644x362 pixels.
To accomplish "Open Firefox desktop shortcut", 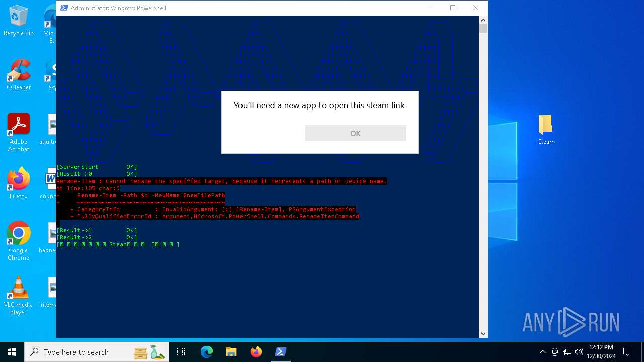I will tap(19, 183).
